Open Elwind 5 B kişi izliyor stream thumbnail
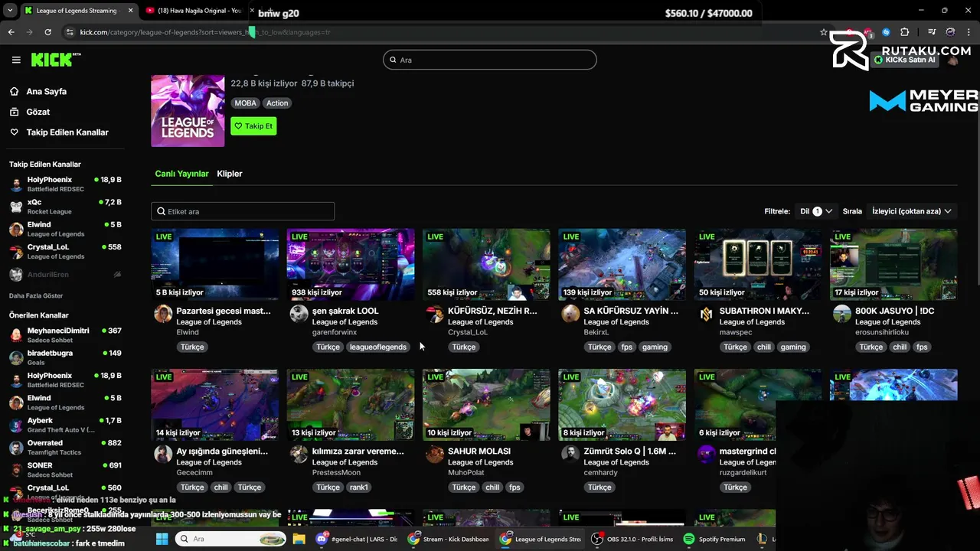 [215, 264]
